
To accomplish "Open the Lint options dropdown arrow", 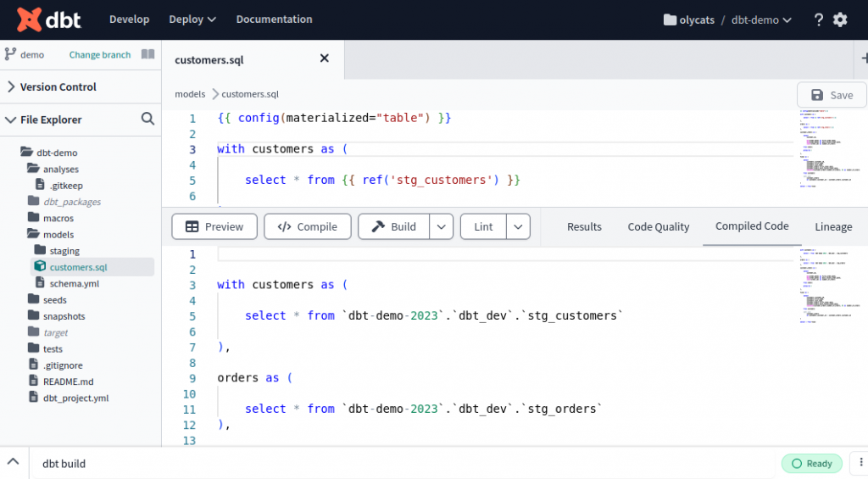I will pos(518,226).
